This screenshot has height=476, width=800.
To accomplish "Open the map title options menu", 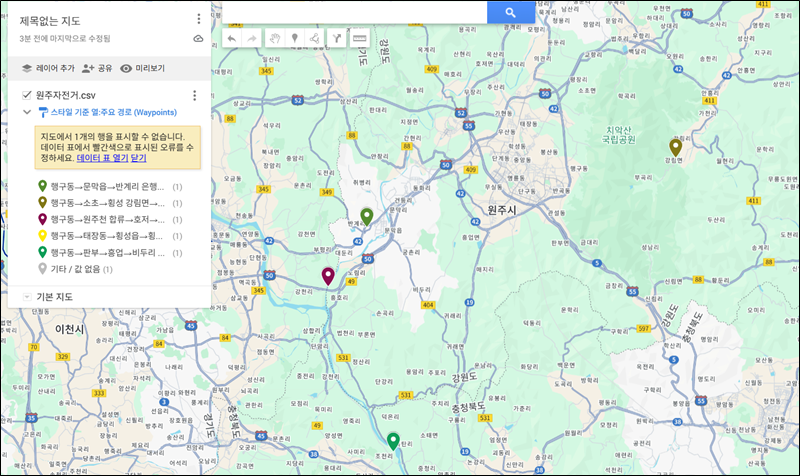I will tap(198, 19).
